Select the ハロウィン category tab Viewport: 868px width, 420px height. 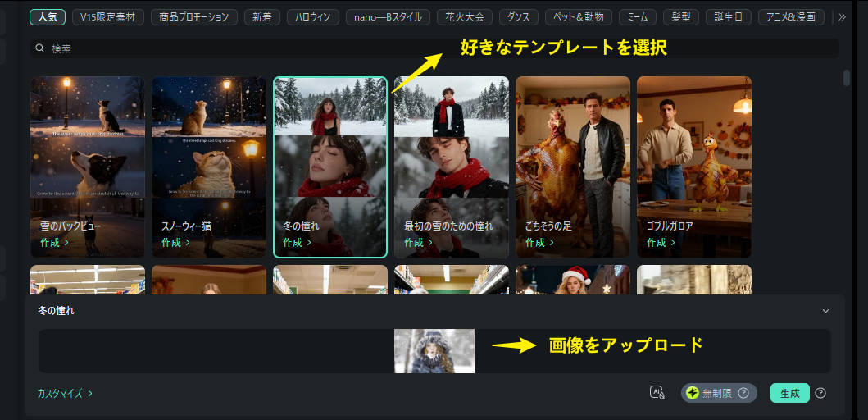(x=313, y=17)
